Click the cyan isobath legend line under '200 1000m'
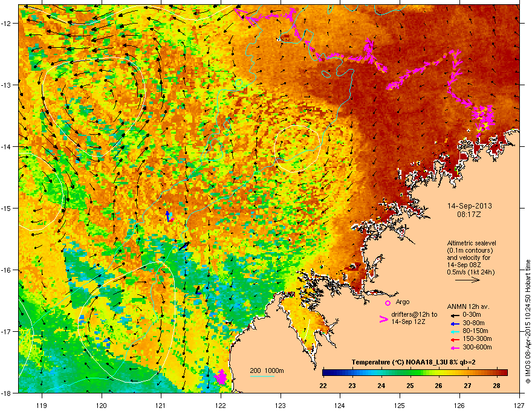 click(x=262, y=376)
